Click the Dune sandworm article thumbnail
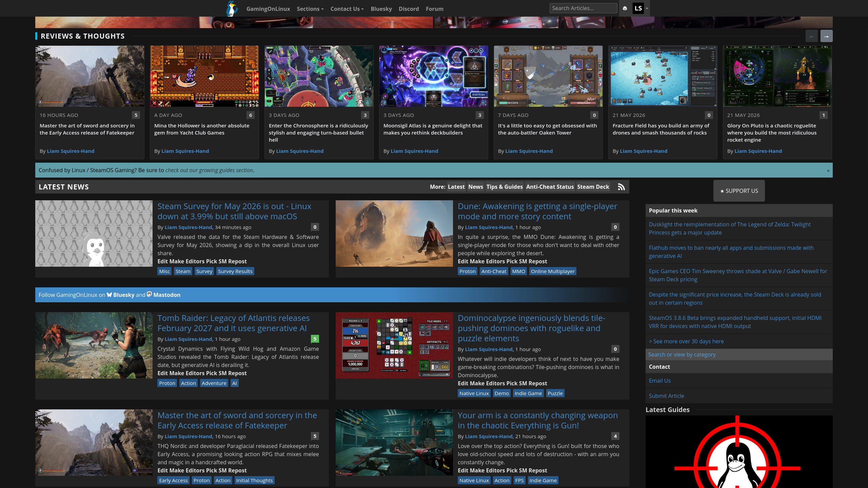 (394, 233)
